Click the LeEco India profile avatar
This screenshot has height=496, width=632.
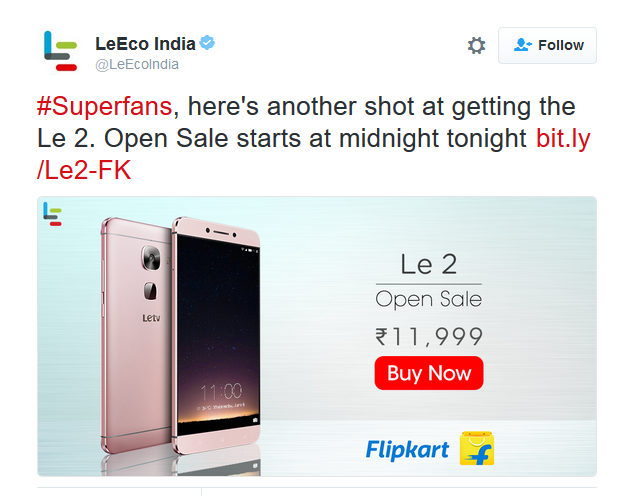coord(60,51)
